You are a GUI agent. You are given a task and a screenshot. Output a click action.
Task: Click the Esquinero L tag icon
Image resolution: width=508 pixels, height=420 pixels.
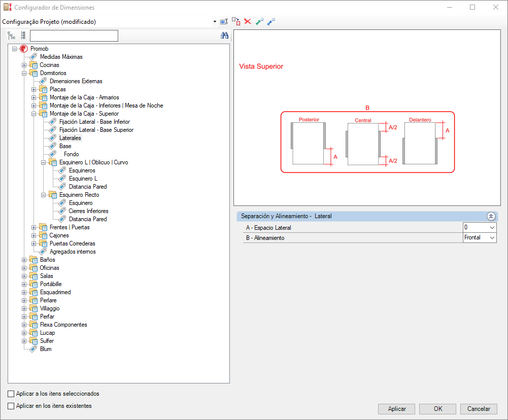[x=62, y=179]
